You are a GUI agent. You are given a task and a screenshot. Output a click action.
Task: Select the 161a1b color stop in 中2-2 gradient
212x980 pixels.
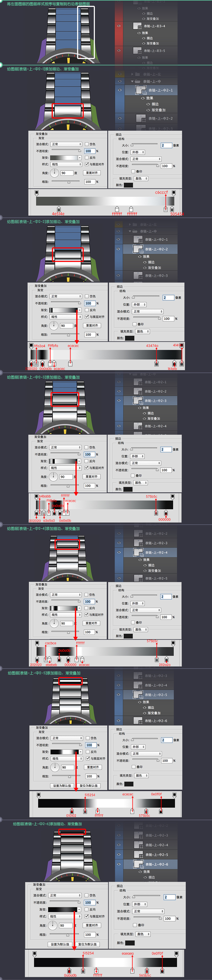click(174, 363)
